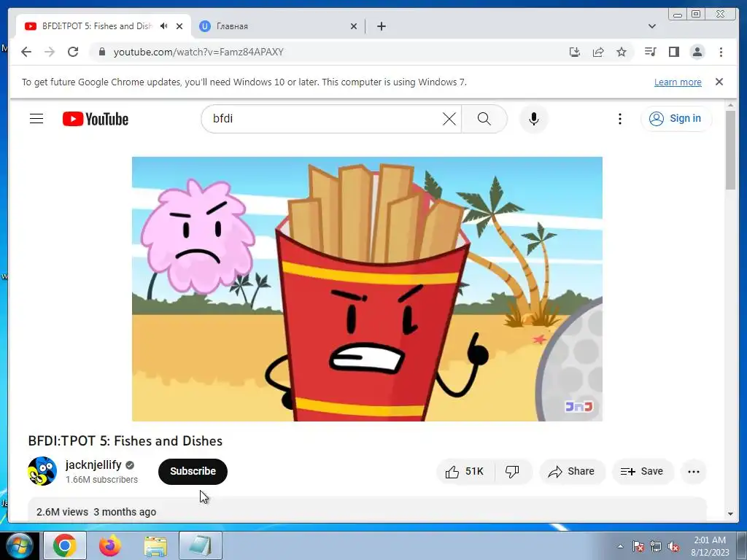The image size is (747, 560).
Task: Open the Chrome three-dot menu
Action: tap(721, 52)
